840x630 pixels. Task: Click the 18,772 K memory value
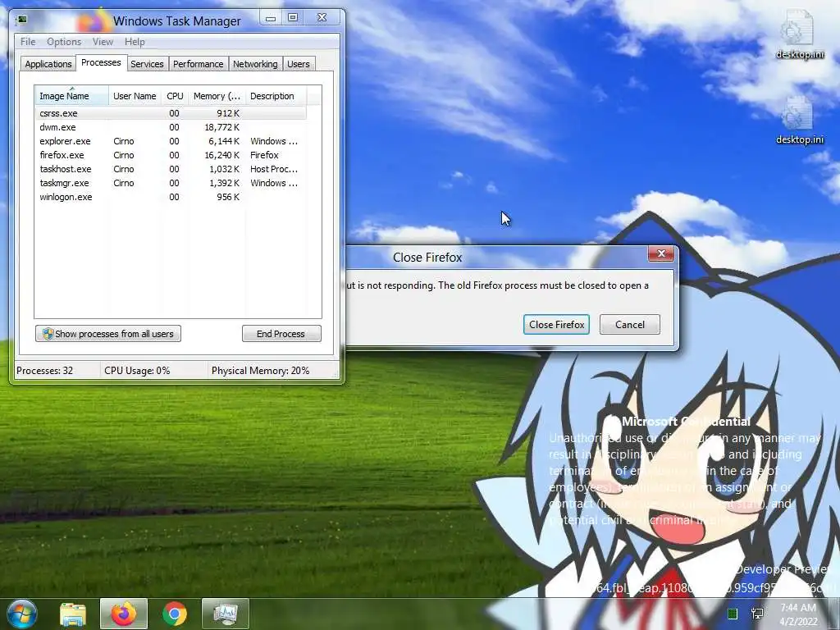(221, 127)
